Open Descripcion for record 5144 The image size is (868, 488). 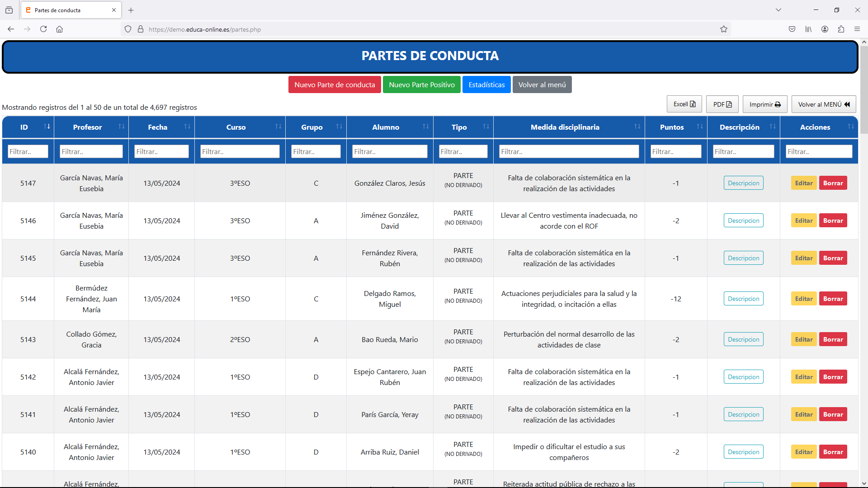743,299
